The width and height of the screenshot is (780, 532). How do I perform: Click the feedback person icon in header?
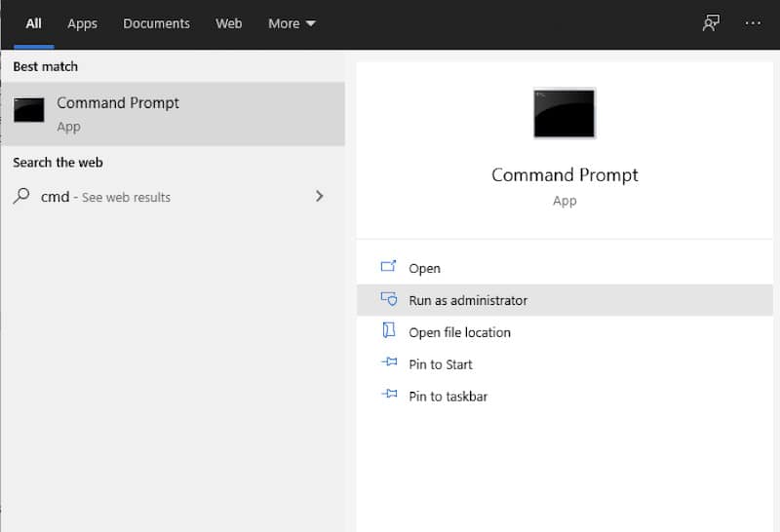click(711, 22)
